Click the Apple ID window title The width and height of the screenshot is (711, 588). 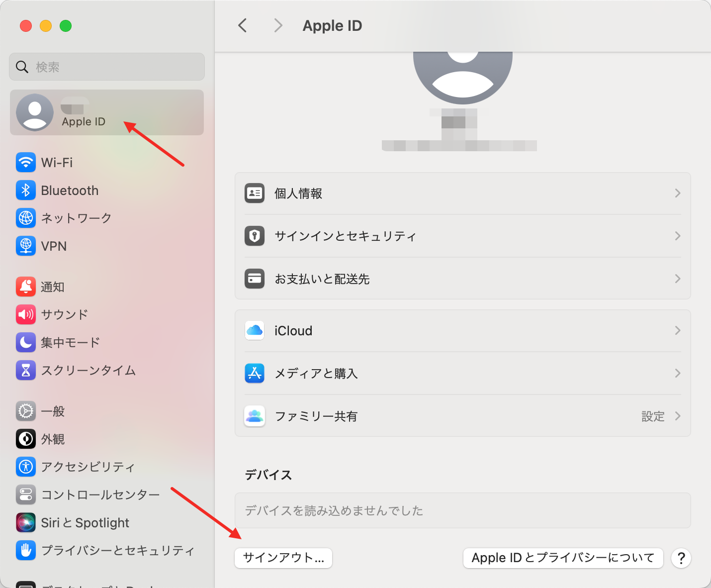[333, 25]
